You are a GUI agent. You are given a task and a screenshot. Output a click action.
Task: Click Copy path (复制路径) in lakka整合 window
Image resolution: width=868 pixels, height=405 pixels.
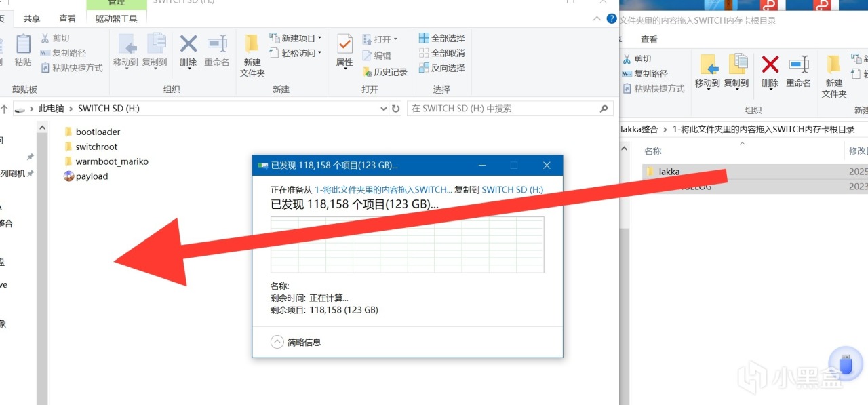645,74
